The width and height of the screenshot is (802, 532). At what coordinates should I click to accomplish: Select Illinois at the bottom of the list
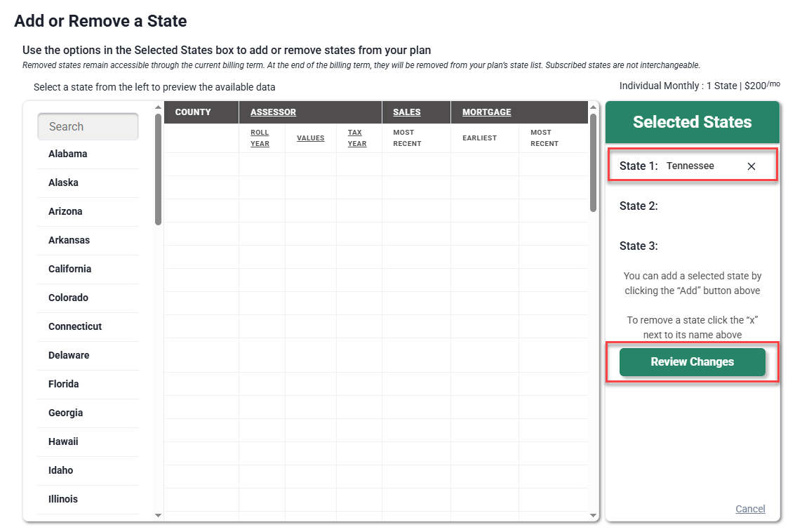click(62, 499)
